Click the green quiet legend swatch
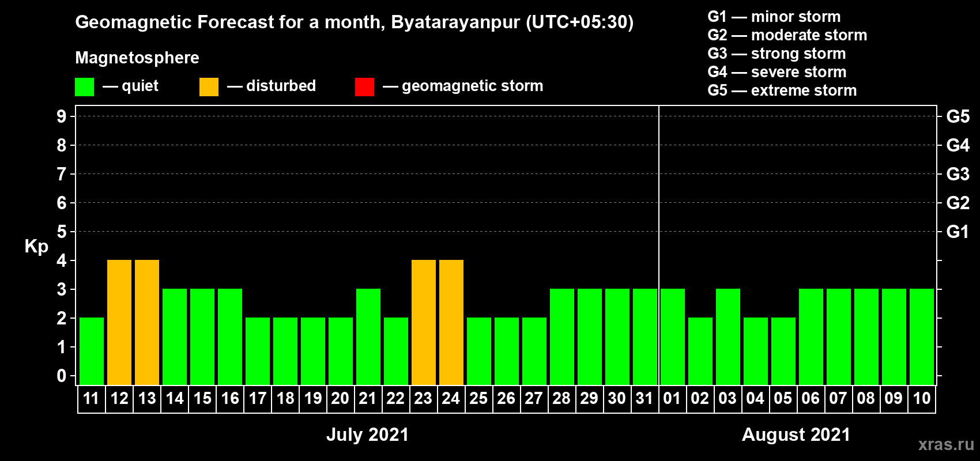The height and width of the screenshot is (461, 980). [x=84, y=87]
